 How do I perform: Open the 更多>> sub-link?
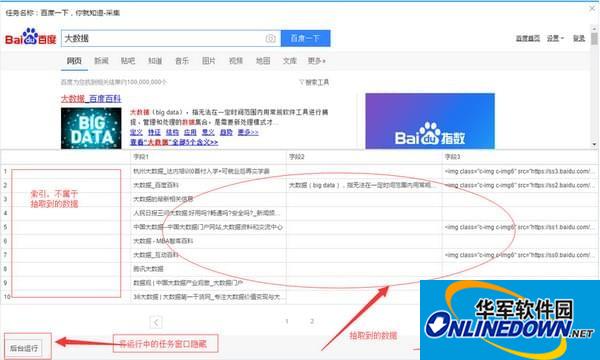click(248, 132)
